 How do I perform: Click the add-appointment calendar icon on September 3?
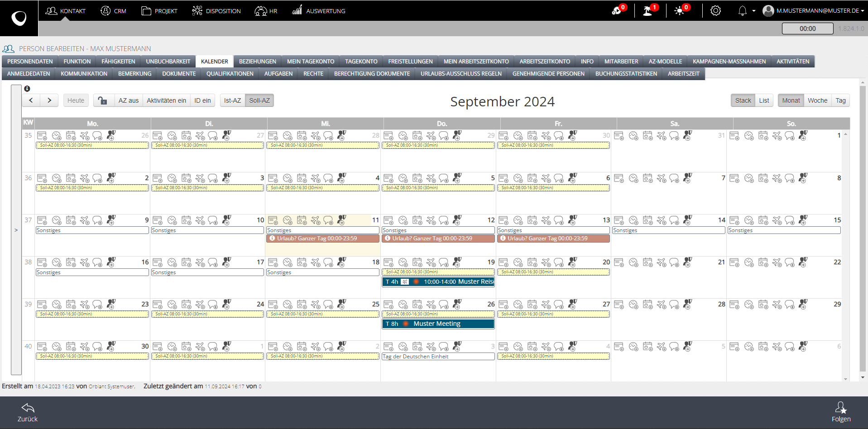click(x=186, y=178)
